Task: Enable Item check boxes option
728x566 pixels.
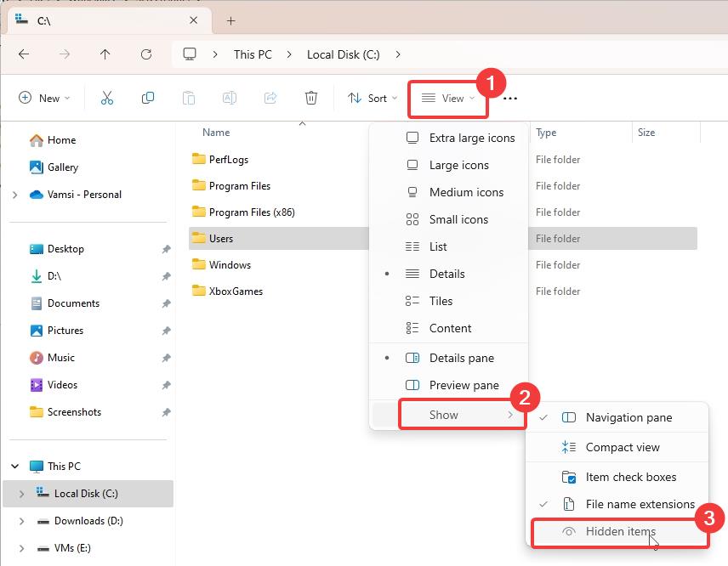Action: [x=630, y=477]
